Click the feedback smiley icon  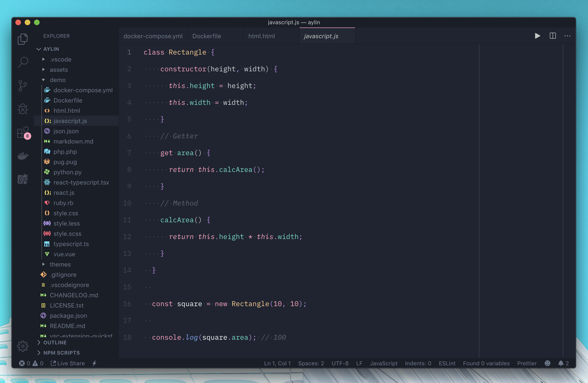coord(547,363)
